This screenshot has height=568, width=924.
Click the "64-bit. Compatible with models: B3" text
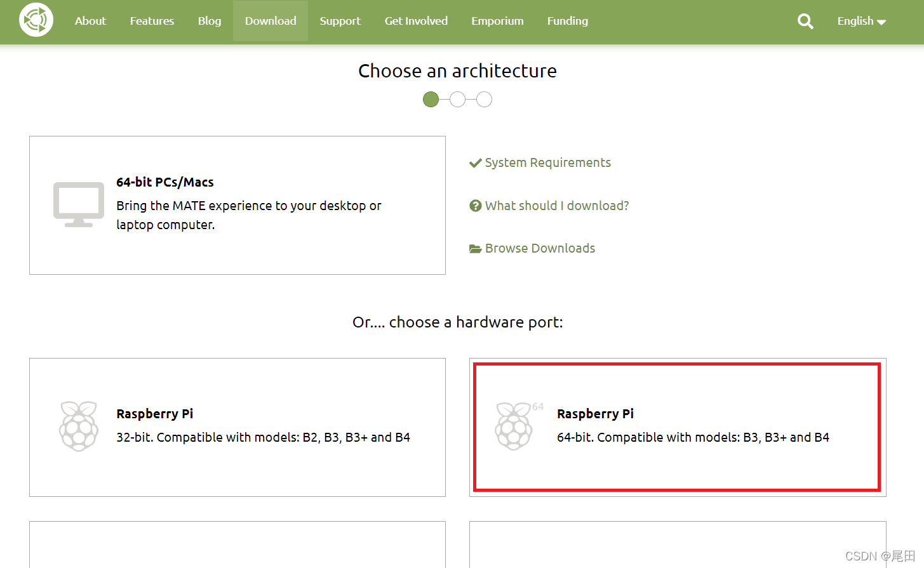(x=693, y=437)
